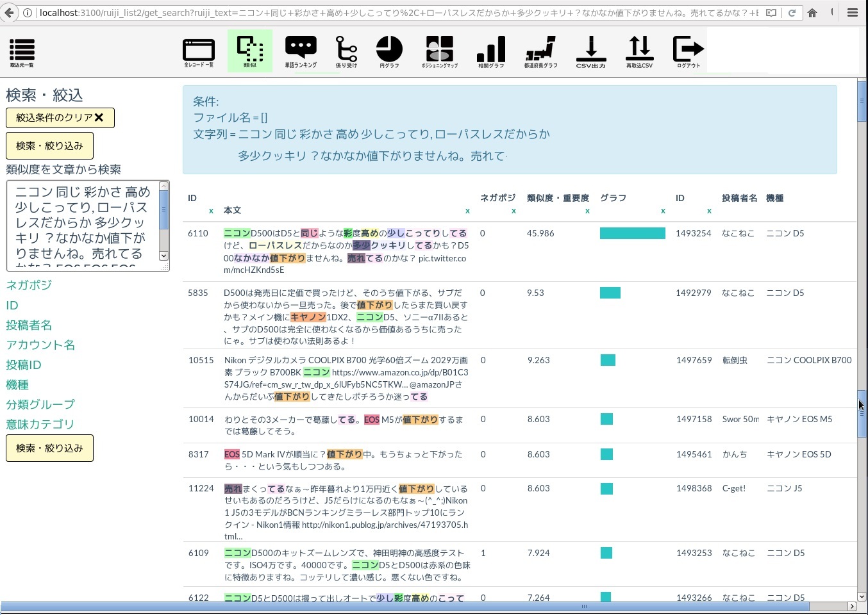Hide the ネガポジ column using its x
The width and height of the screenshot is (868, 615).
513,211
